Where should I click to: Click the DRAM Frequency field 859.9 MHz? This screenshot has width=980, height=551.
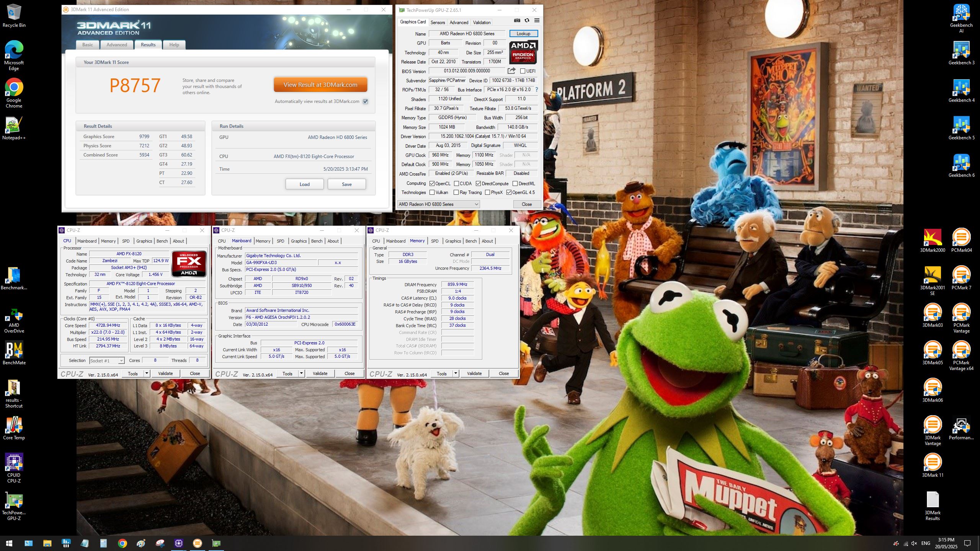pyautogui.click(x=457, y=284)
